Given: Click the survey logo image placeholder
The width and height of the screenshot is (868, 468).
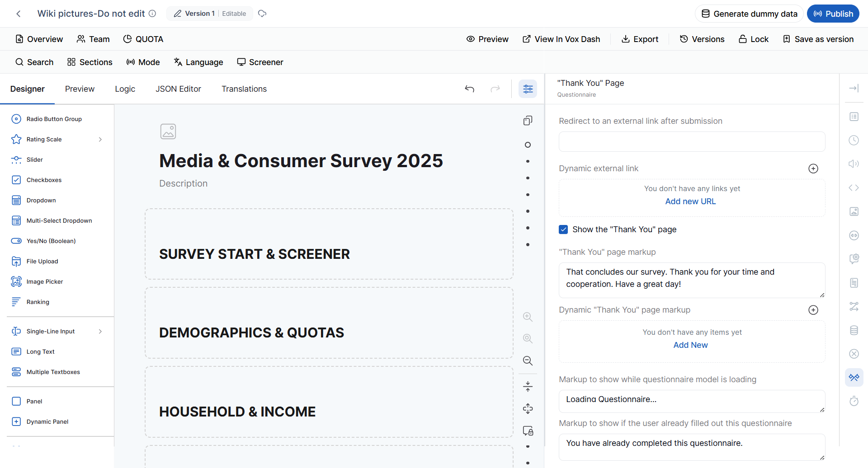Looking at the screenshot, I should point(168,131).
